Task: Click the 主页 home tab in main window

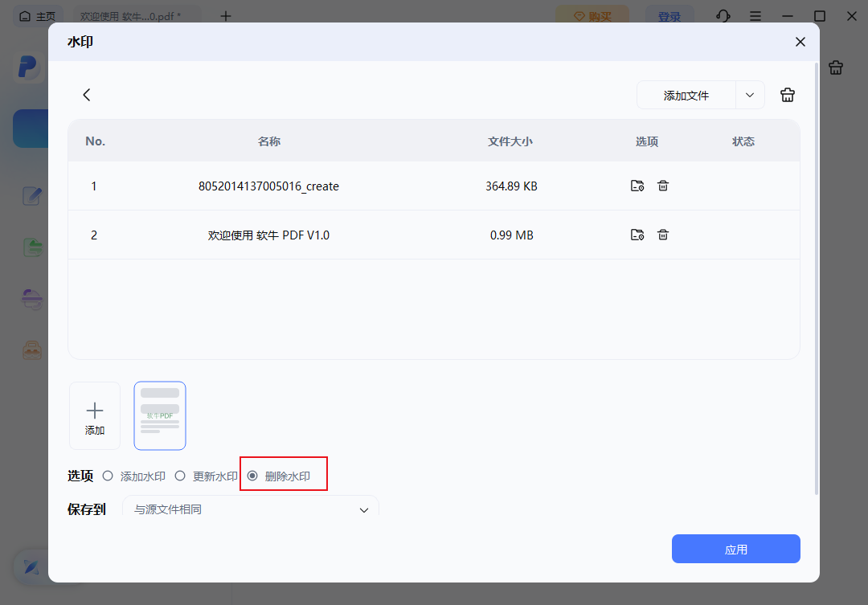Action: point(38,16)
